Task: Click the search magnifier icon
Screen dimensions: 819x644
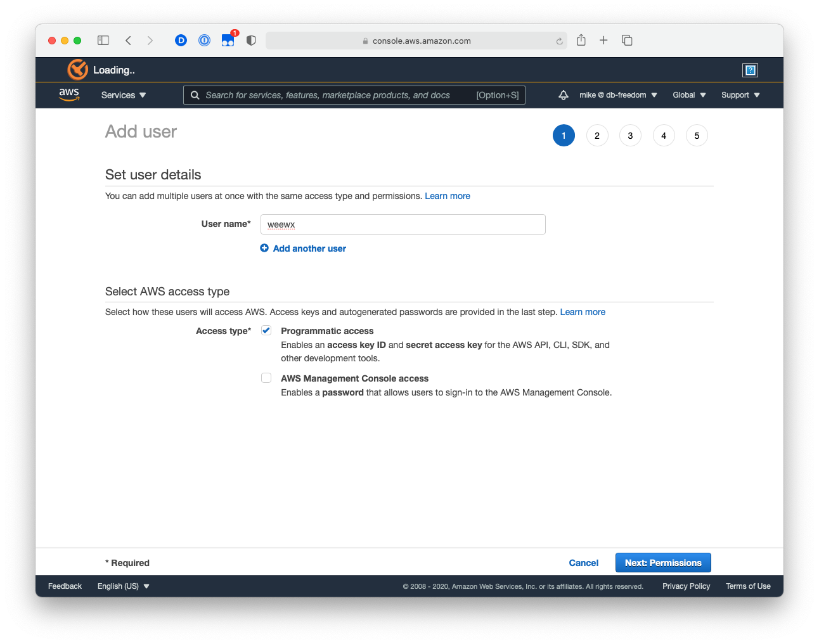Action: pyautogui.click(x=195, y=95)
